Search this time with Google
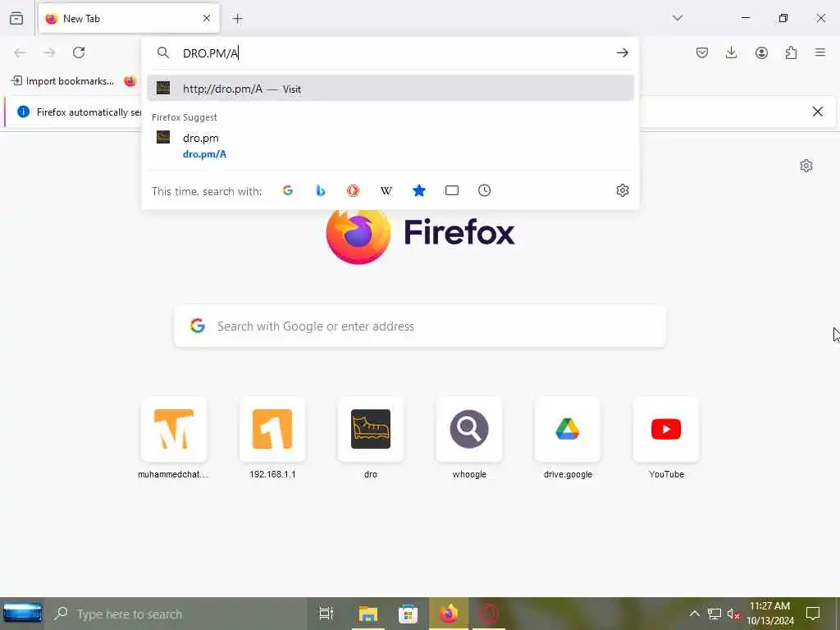This screenshot has width=840, height=630. point(288,190)
